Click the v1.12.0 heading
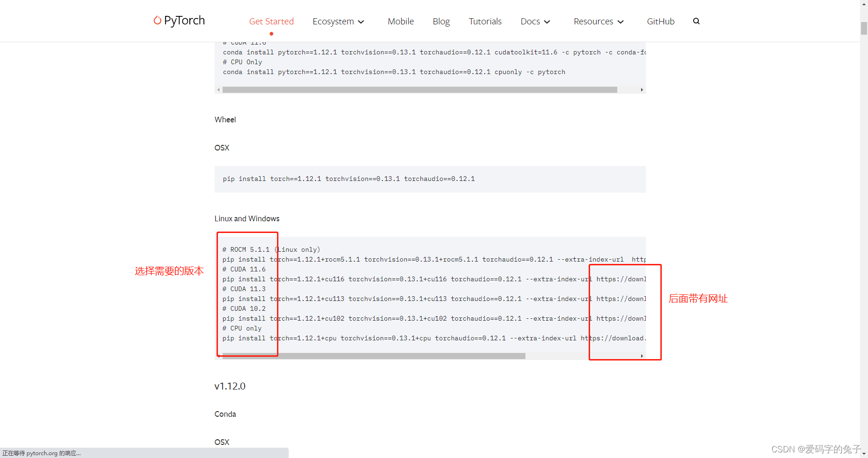The width and height of the screenshot is (868, 458). [230, 386]
